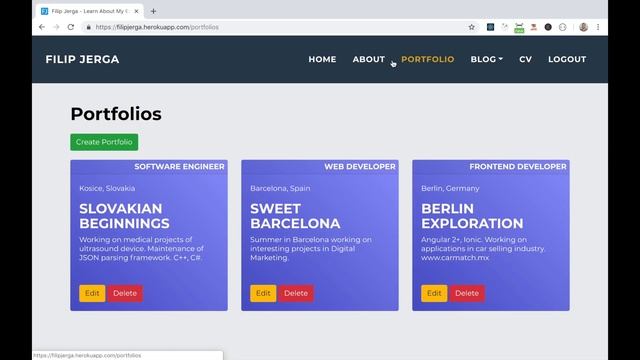Open the ABOUT nav item
The image size is (640, 360).
pos(369,59)
